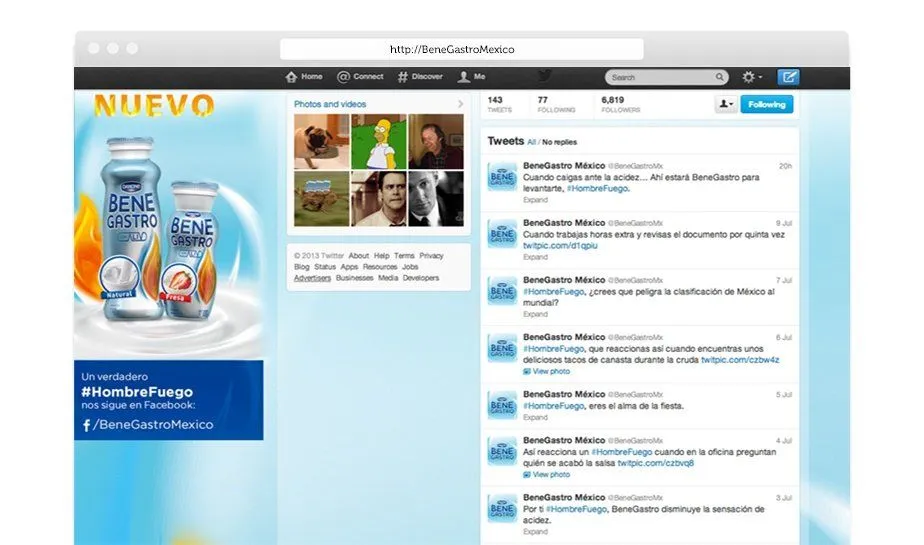Open the Terms footer link
Image resolution: width=924 pixels, height=545 pixels.
tap(404, 256)
